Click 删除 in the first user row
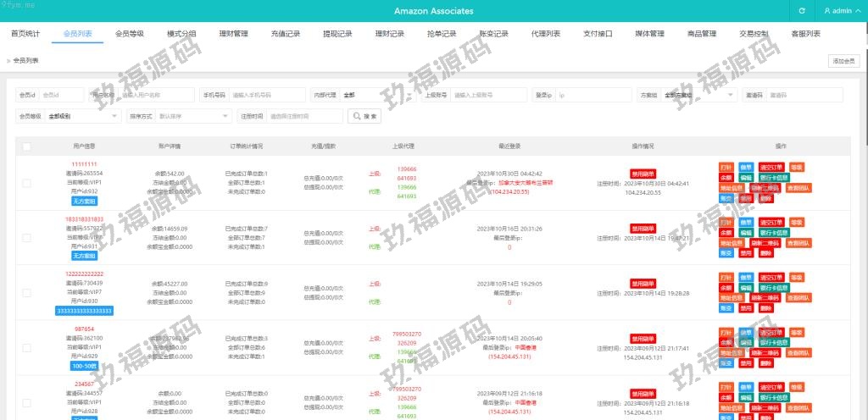Image resolution: width=868 pixels, height=420 pixels. pyautogui.click(x=766, y=198)
